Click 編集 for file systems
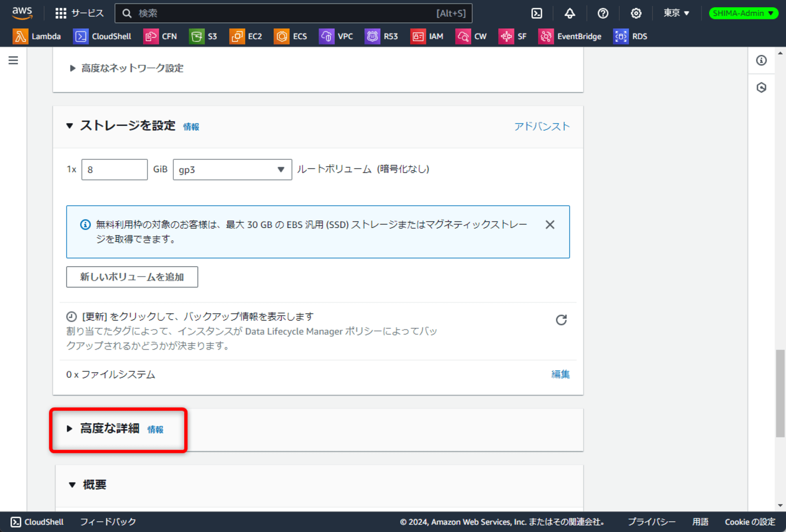 click(560, 374)
